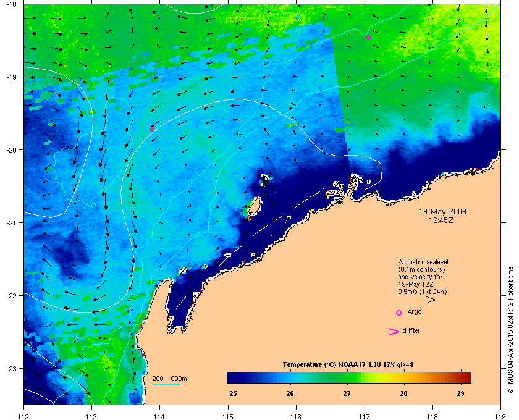
Task: Click the longitude axis label 114
Action: click(x=159, y=416)
